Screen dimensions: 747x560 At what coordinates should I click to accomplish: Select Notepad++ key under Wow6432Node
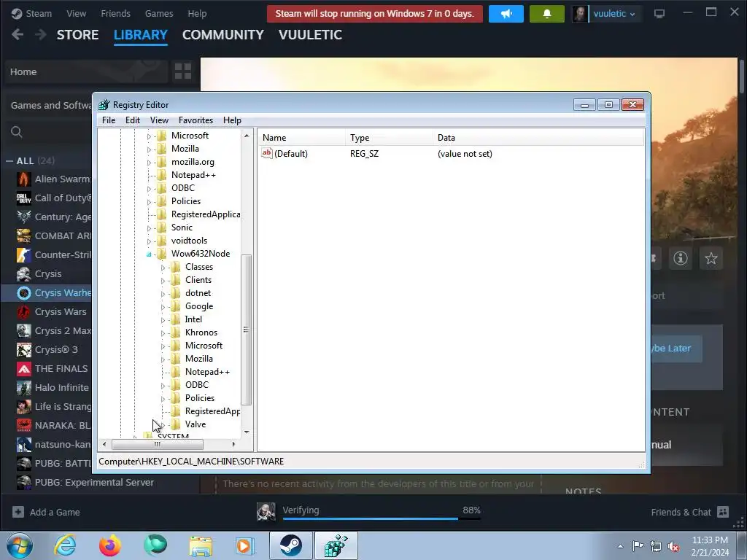pyautogui.click(x=207, y=372)
